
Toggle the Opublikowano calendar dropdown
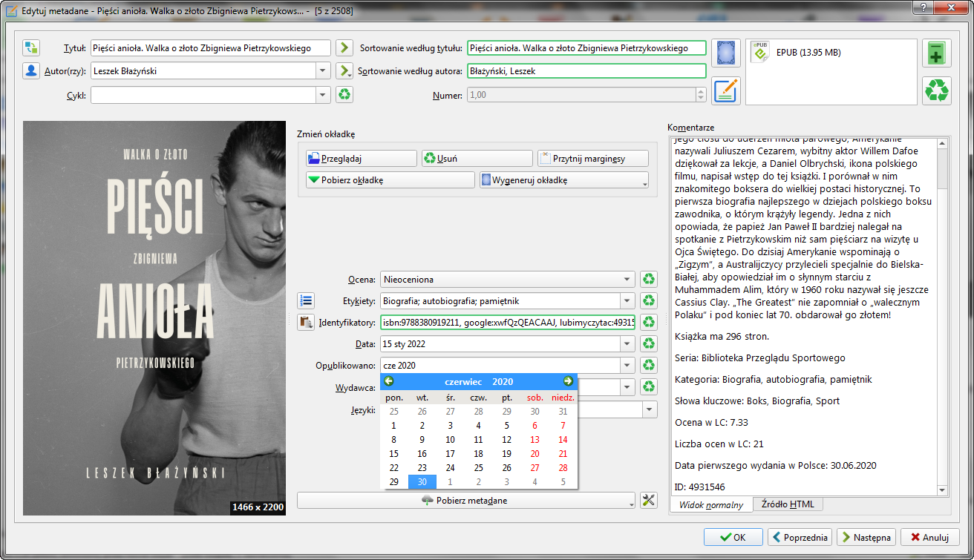pos(629,366)
